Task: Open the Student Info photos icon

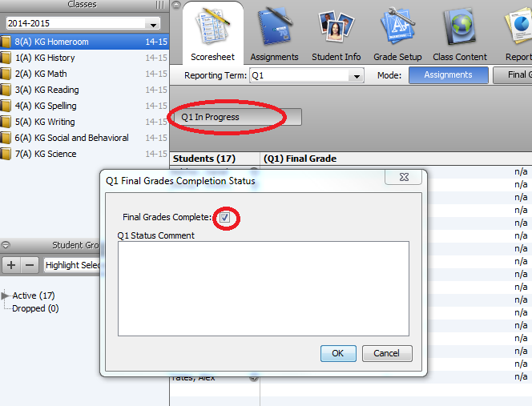Action: pos(336,26)
